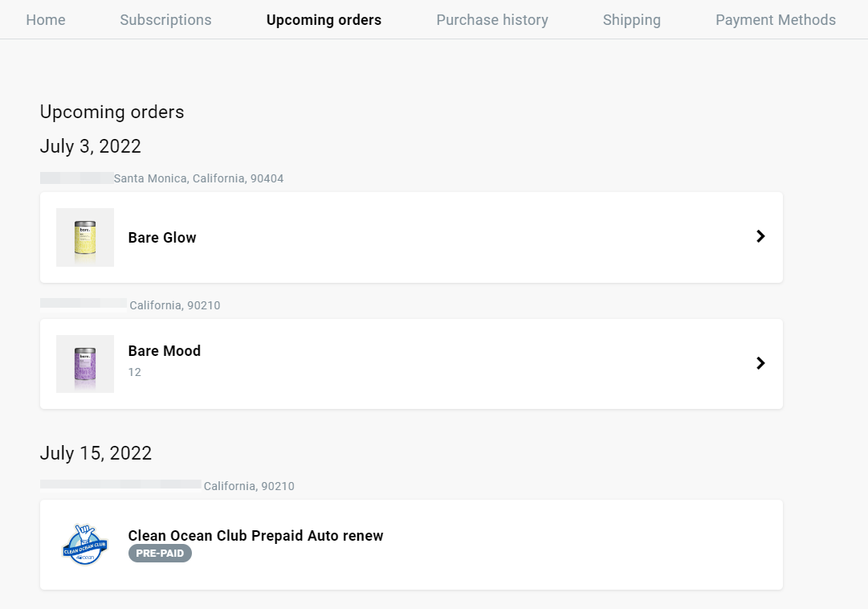868x609 pixels.
Task: Click the Bare Glow product thumbnail
Action: tap(85, 237)
